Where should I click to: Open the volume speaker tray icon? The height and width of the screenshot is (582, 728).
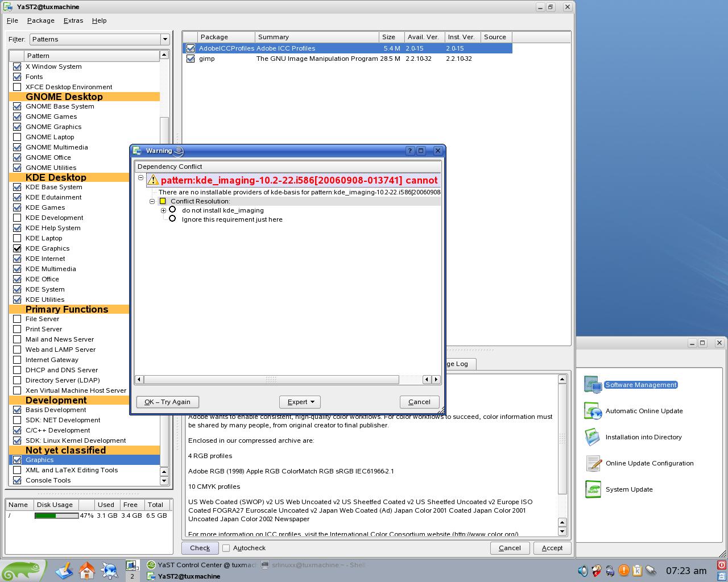click(583, 571)
